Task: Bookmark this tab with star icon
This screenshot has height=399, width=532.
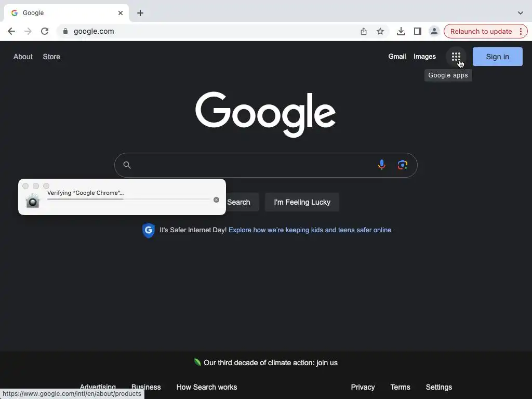Action: point(380,31)
